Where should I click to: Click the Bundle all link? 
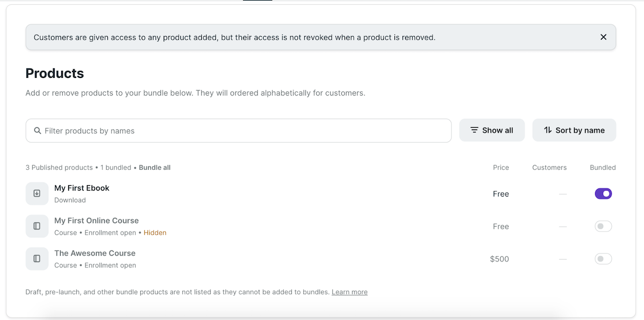click(155, 167)
